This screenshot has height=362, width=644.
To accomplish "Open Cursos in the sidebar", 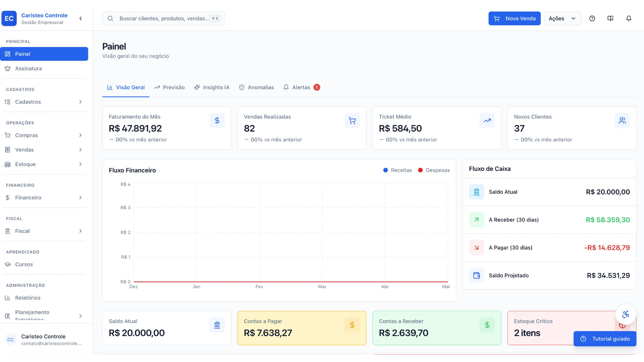I will click(44, 264).
